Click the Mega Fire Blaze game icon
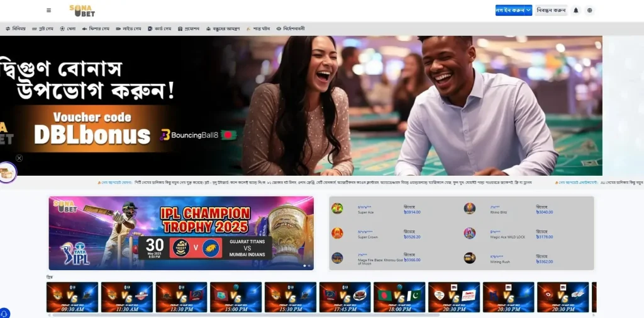Image resolution: width=644 pixels, height=318 pixels. (x=337, y=258)
